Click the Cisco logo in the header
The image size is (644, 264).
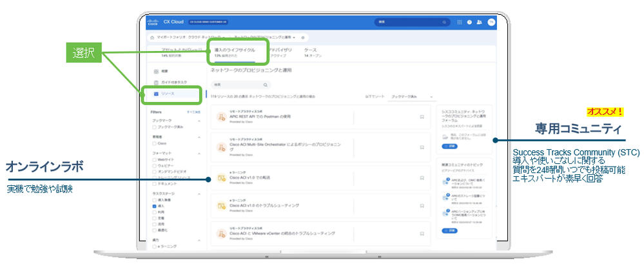153,22
